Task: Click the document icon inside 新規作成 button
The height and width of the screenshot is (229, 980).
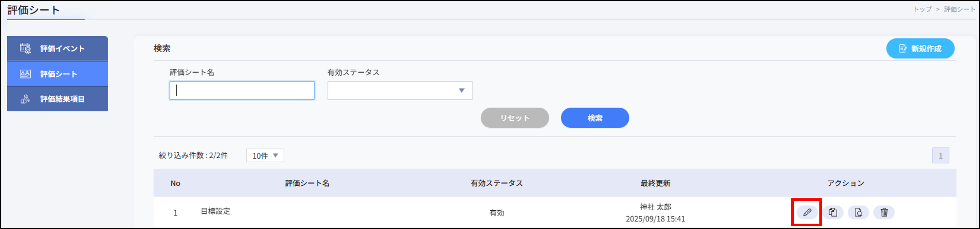Action: click(903, 48)
